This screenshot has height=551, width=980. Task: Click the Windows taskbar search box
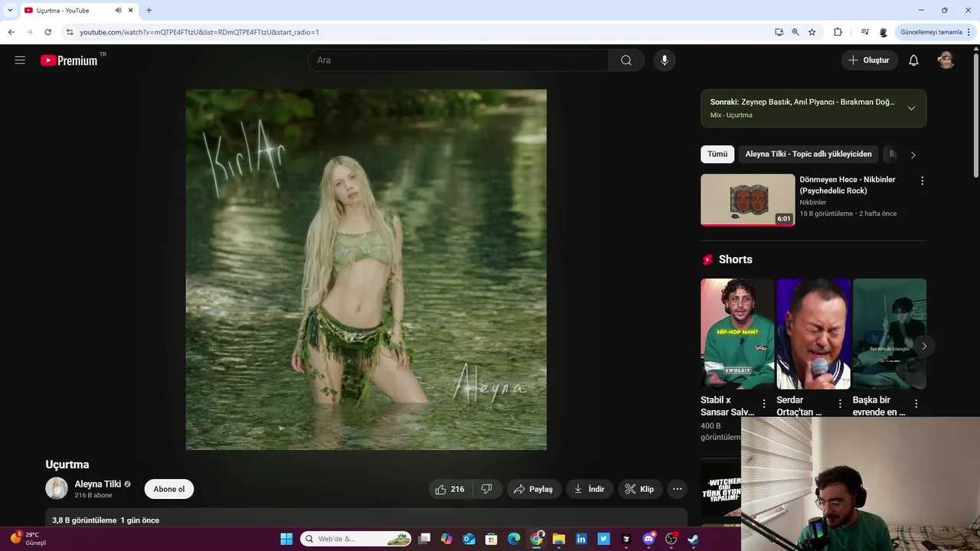[356, 539]
